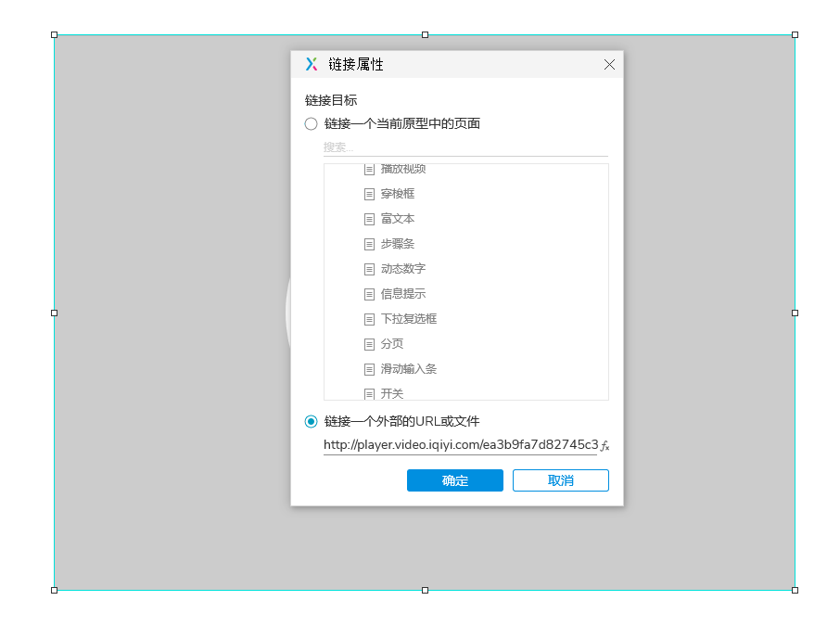The image size is (840, 639).
Task: Click the page icon beside 动态数字
Action: tap(370, 269)
